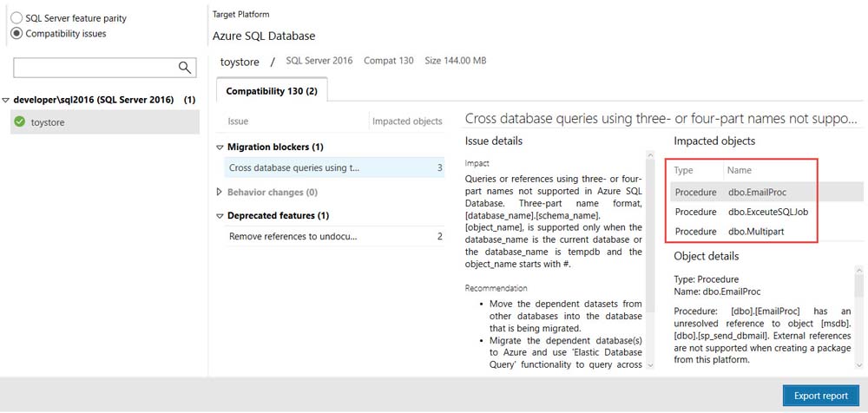868x413 pixels.
Task: Collapse the developer\sql2016 server node
Action: pyautogui.click(x=6, y=100)
